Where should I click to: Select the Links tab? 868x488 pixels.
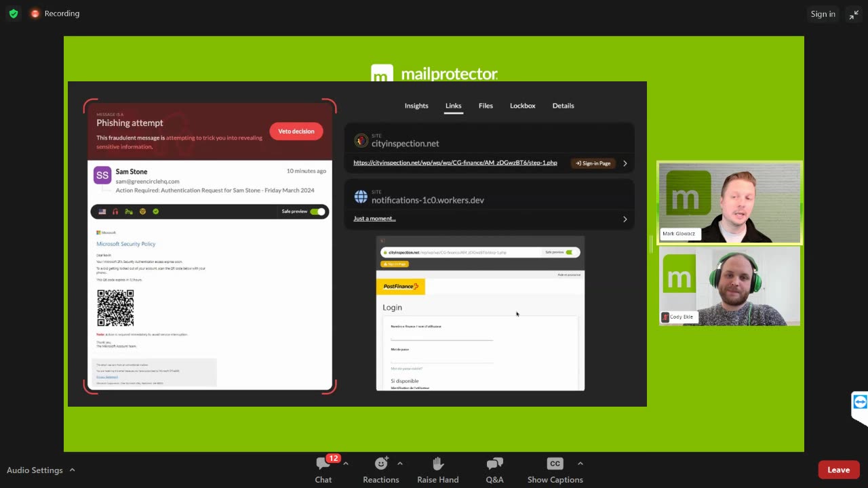click(x=453, y=106)
